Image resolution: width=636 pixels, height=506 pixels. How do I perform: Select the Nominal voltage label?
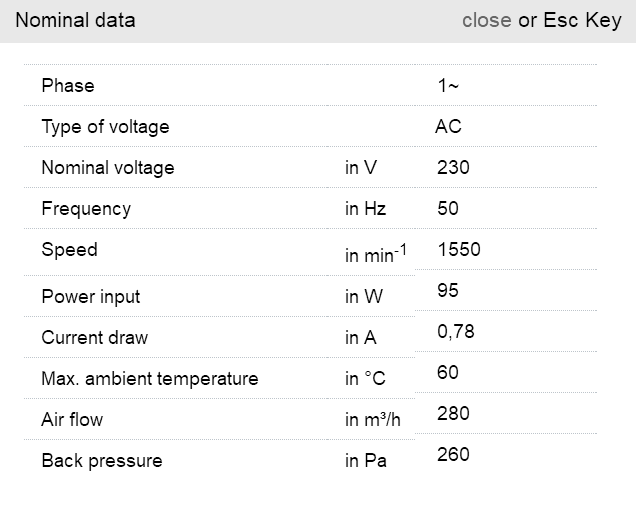tap(107, 168)
